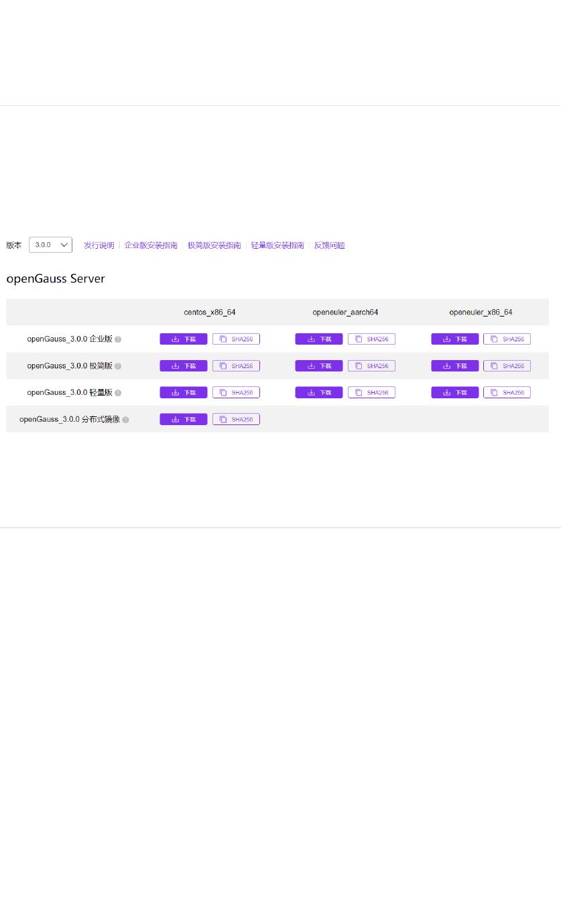Viewport: 561px width, 924px height.
Task: Click help icon beside openGauss_3.0.0 轻量版
Action: point(118,393)
